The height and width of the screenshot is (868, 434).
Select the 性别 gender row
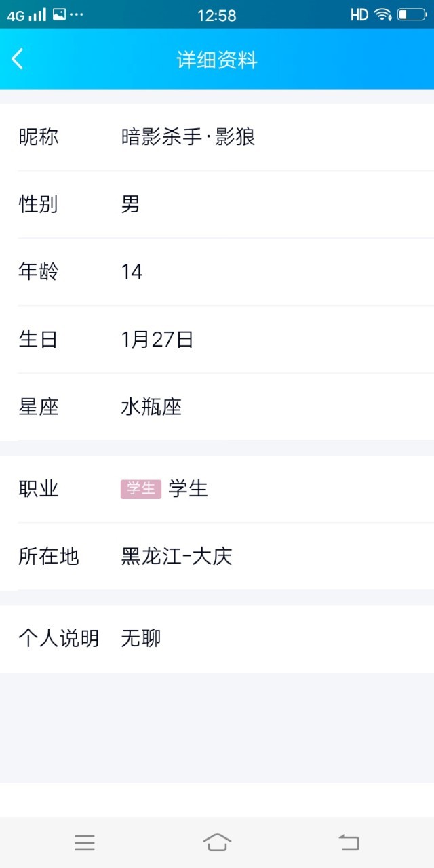point(217,204)
